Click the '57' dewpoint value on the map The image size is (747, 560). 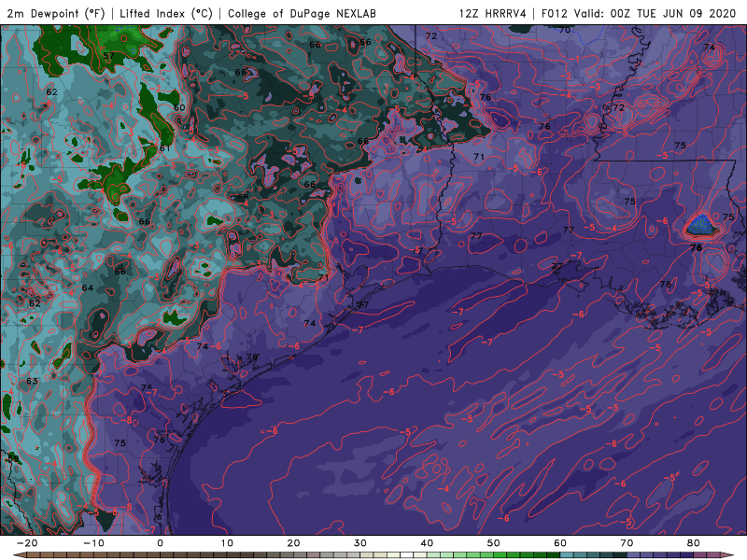coord(109,56)
